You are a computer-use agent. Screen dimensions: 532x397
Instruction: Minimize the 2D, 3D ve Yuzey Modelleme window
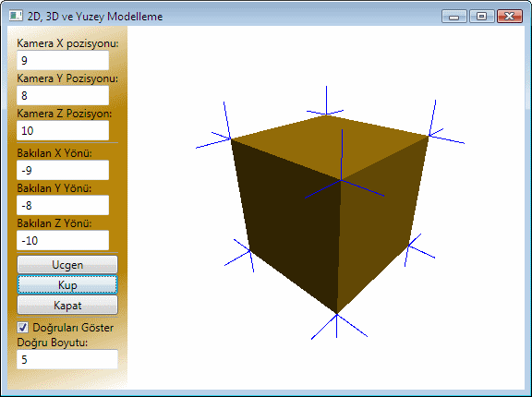454,17
